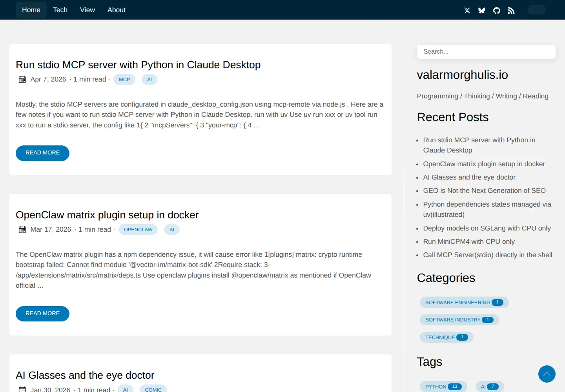Viewport: 565px width, 392px height.
Task: Visit the GitHub icon link
Action: (x=497, y=11)
